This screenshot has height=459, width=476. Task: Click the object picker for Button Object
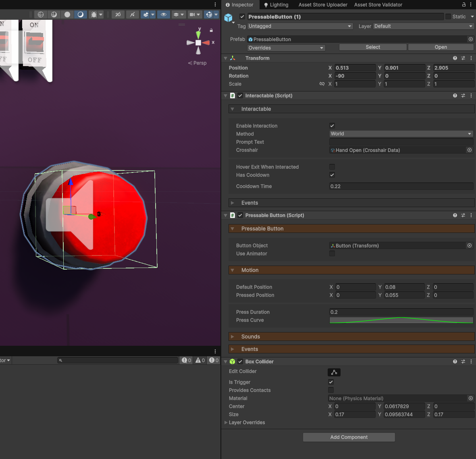pos(470,245)
